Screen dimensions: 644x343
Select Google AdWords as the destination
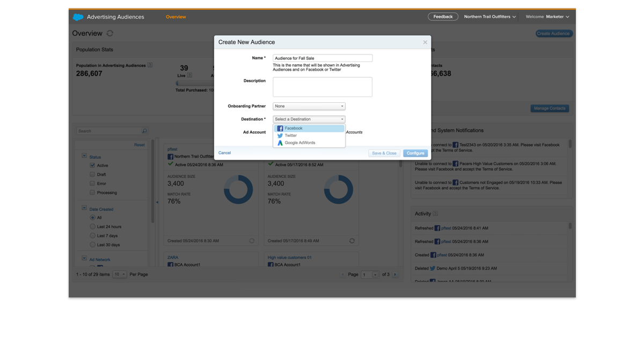point(299,143)
